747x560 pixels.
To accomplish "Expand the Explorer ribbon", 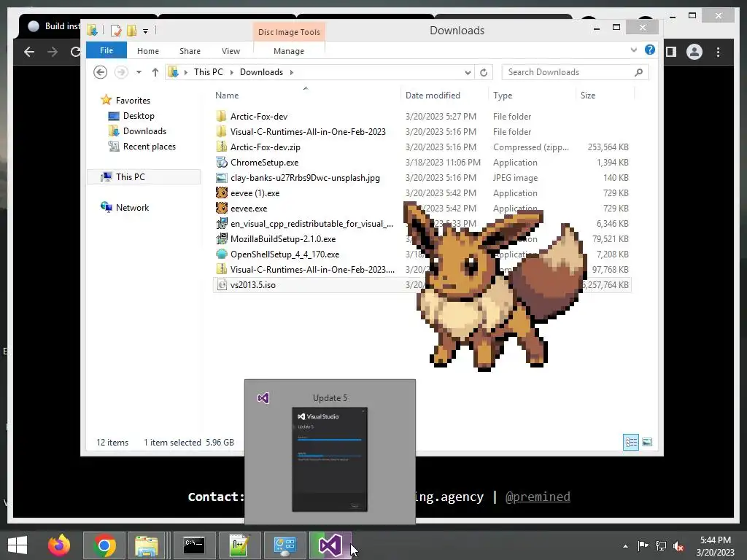I will tap(634, 50).
